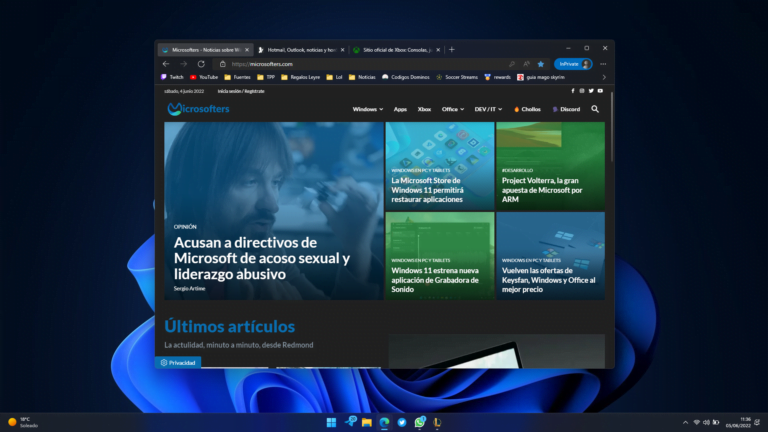Open the rewards bookmark
Viewport: 768px width, 432px height.
coord(497,77)
